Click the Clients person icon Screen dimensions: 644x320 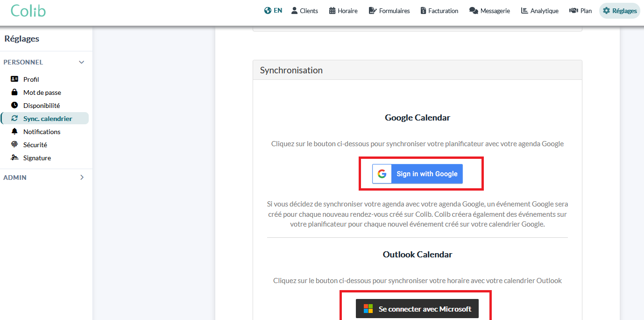pos(294,10)
